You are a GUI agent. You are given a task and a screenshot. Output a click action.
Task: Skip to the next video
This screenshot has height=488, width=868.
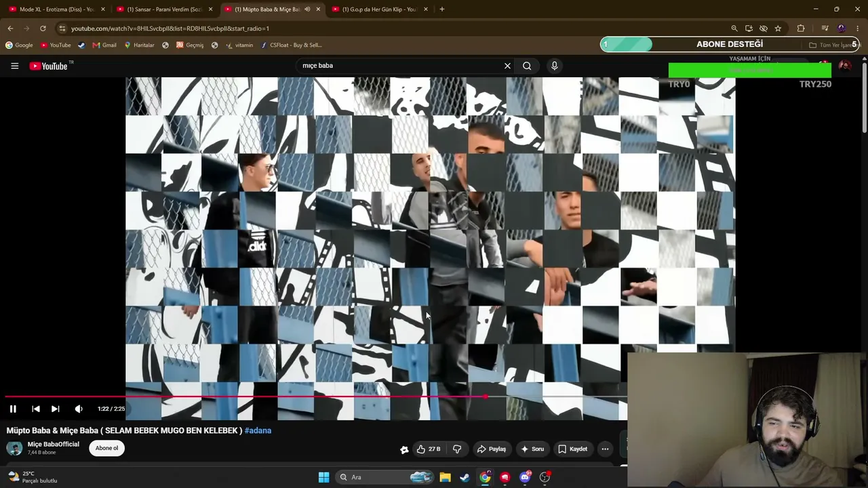56,409
